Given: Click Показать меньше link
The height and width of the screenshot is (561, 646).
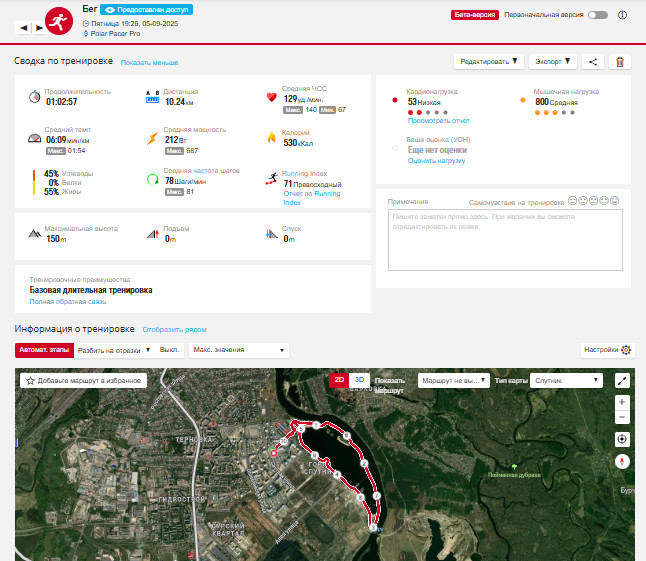Looking at the screenshot, I should (149, 63).
